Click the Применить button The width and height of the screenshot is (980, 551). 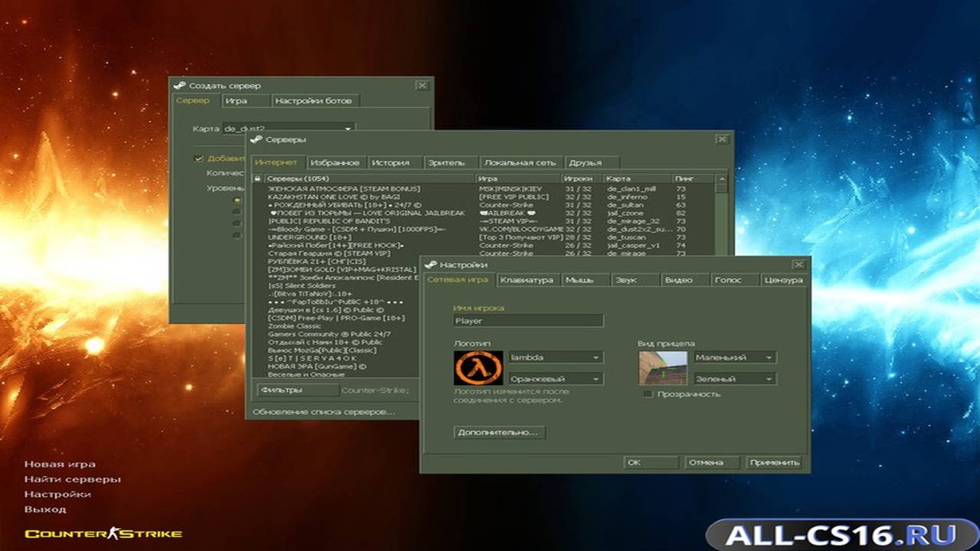774,462
